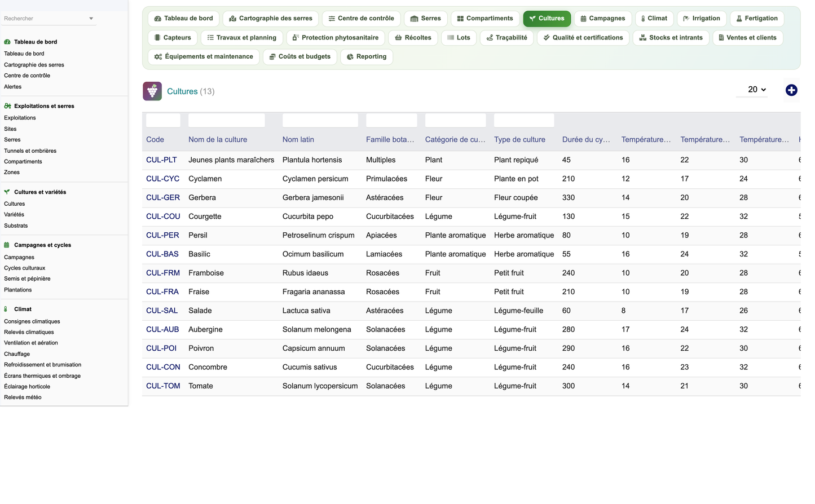Open Variétés in the sidebar
The width and height of the screenshot is (815, 504).
pos(14,215)
